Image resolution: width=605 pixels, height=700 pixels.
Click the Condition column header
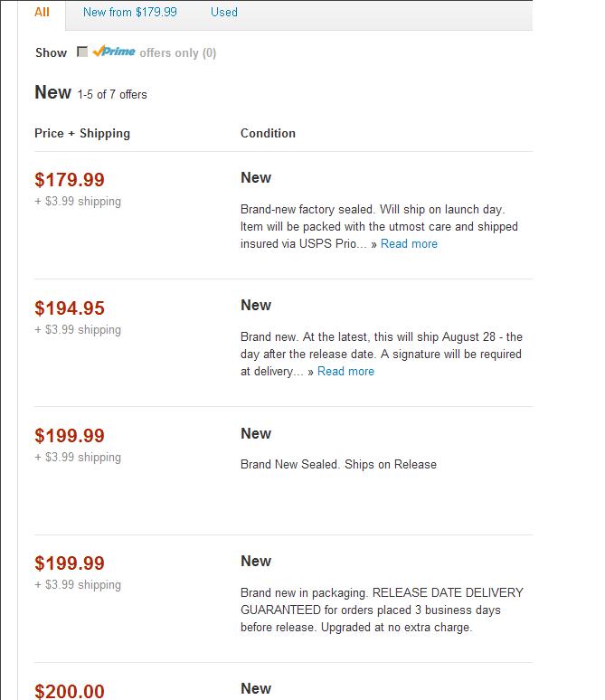tap(268, 134)
